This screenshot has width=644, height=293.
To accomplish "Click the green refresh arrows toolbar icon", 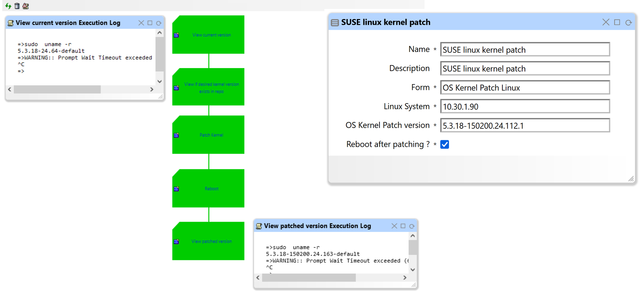I will (x=8, y=6).
